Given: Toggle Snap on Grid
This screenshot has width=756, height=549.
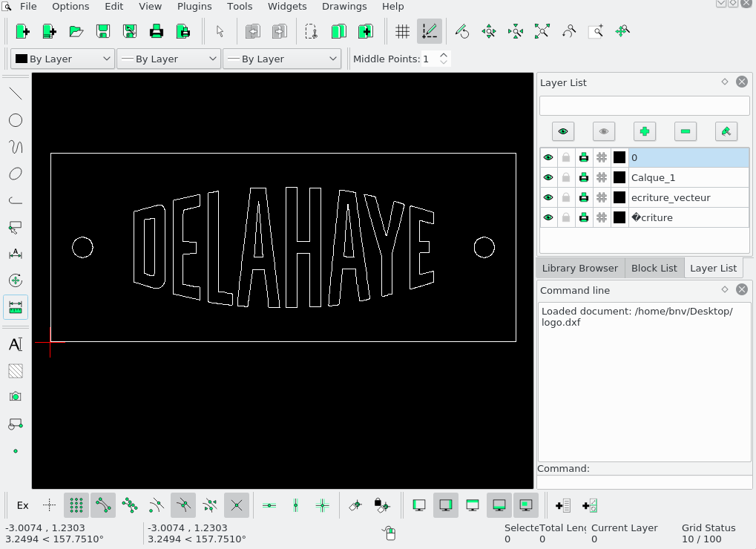Looking at the screenshot, I should [76, 506].
